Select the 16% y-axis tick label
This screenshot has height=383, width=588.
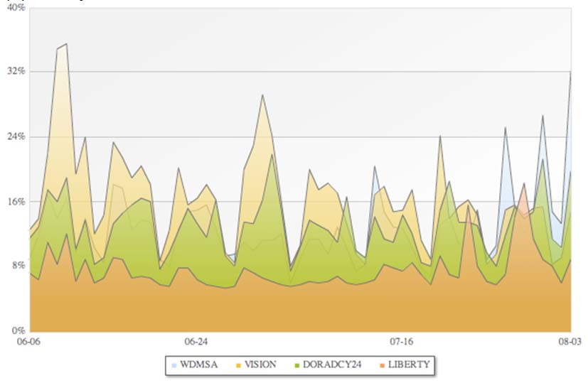click(16, 201)
